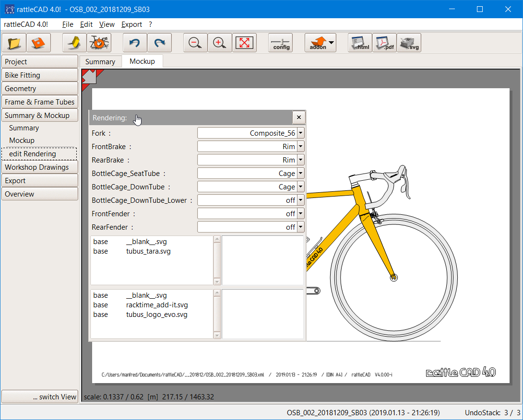Screen dimensions: 523x420
Task: Click the upper list scroll-up arrow
Action: 217,239
